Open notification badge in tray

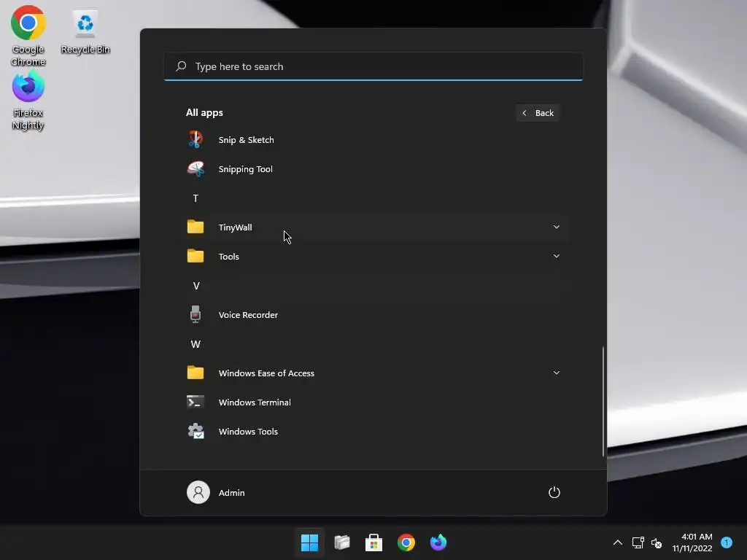[727, 542]
